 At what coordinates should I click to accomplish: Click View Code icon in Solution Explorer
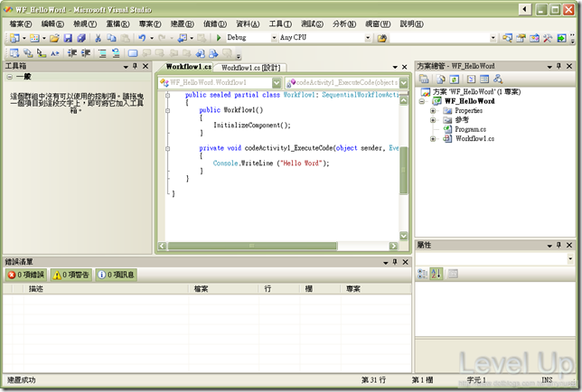(471, 79)
